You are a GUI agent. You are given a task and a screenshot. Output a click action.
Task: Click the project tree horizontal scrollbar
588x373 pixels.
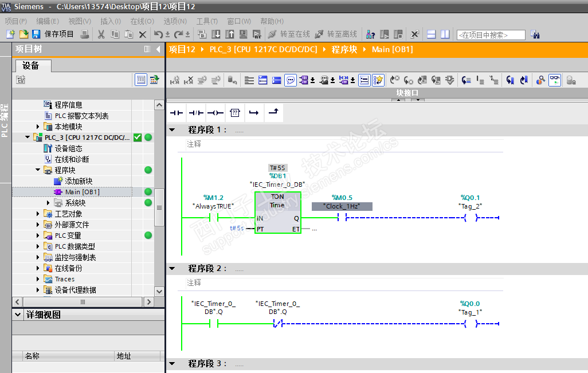click(83, 302)
